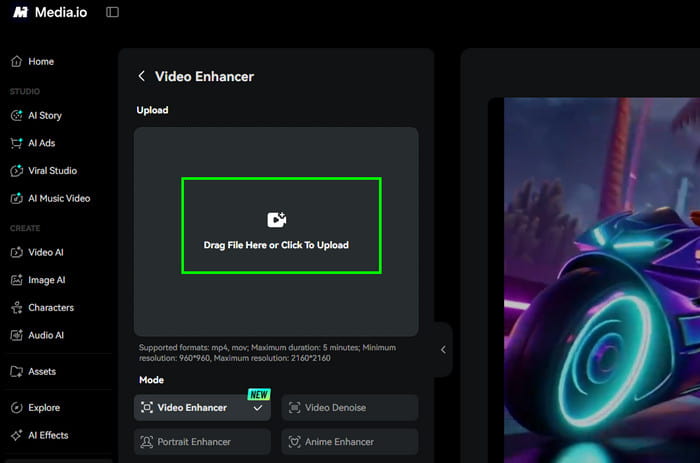Select the Portrait Enhancer mode
700x463 pixels.
pyautogui.click(x=202, y=442)
